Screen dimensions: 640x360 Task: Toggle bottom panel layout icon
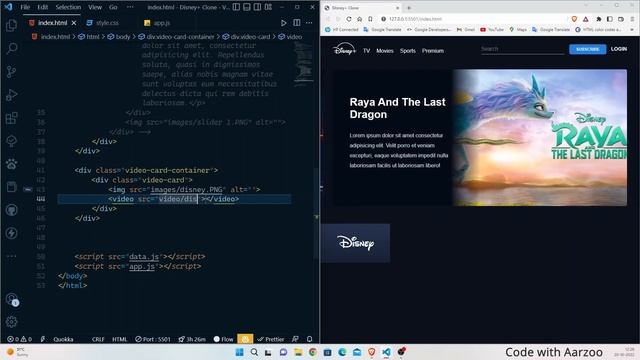pos(247,7)
